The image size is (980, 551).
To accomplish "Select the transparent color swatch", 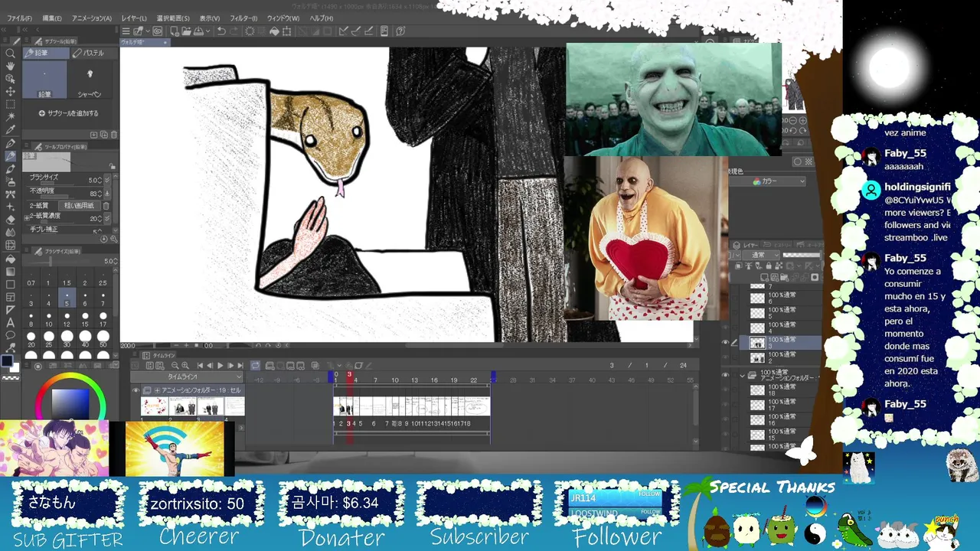I will coord(11,377).
